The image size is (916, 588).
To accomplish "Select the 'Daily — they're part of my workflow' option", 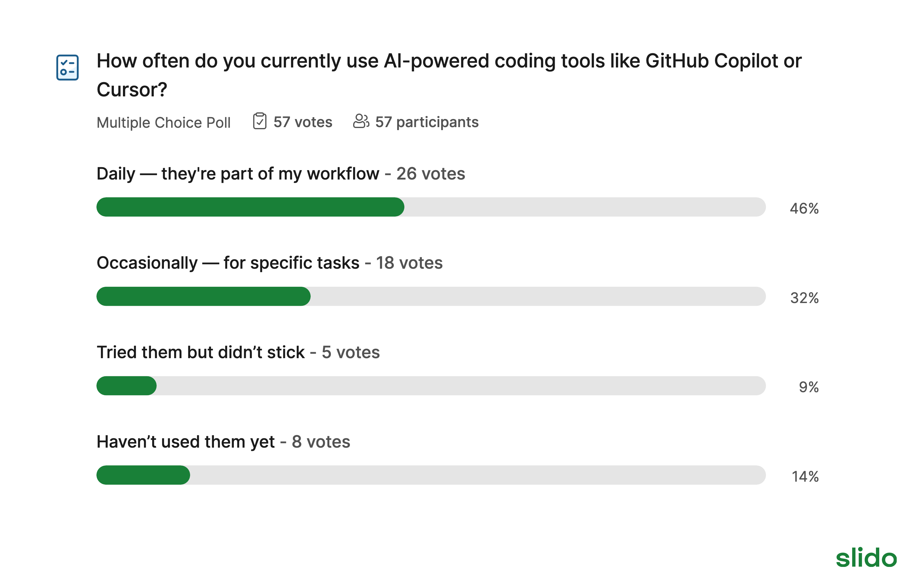I will click(x=238, y=174).
